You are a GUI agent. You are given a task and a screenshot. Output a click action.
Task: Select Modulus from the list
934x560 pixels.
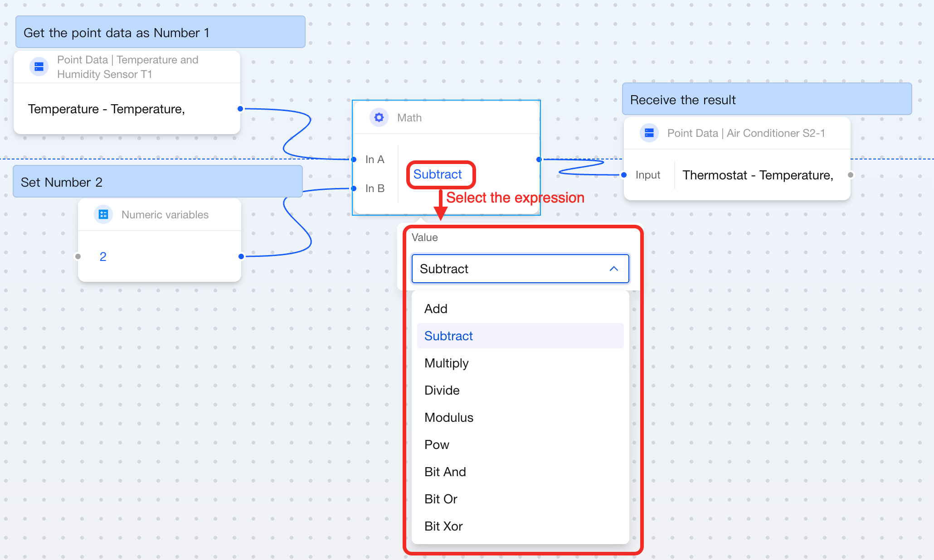click(x=448, y=417)
